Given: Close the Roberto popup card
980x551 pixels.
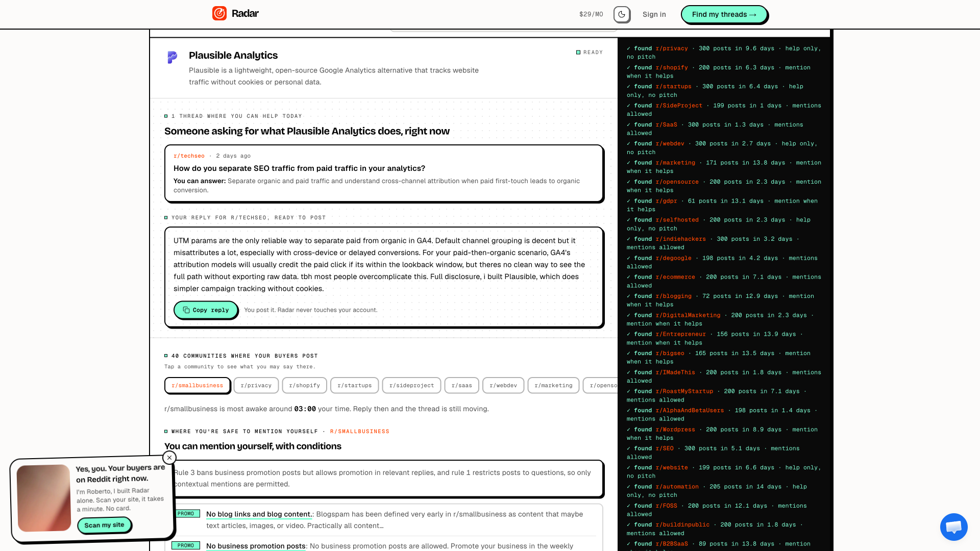Looking at the screenshot, I should [x=169, y=458].
